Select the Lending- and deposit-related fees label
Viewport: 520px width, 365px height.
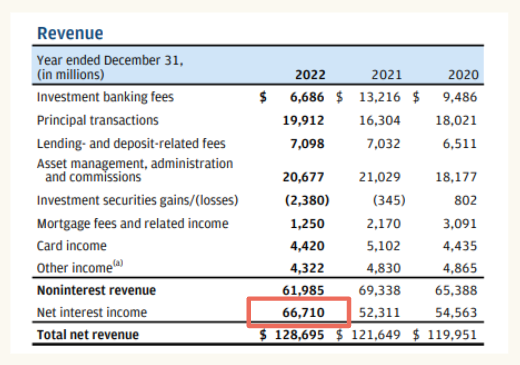(x=131, y=144)
